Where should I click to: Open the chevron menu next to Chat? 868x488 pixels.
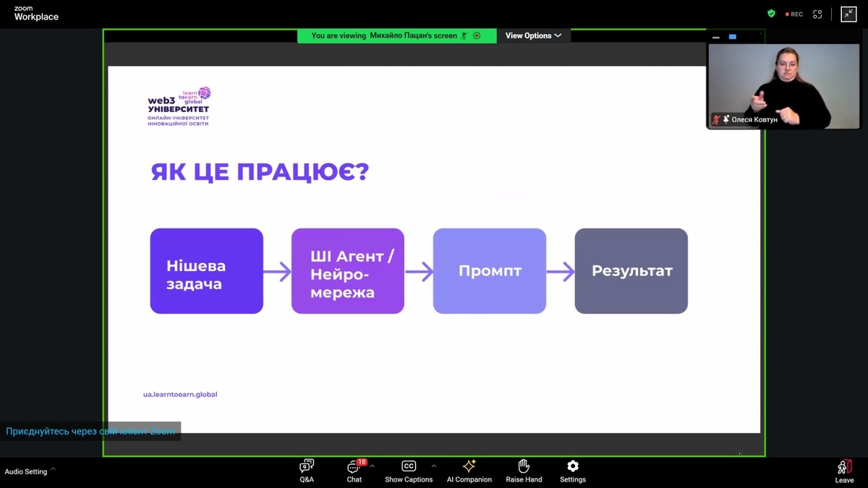[372, 466]
